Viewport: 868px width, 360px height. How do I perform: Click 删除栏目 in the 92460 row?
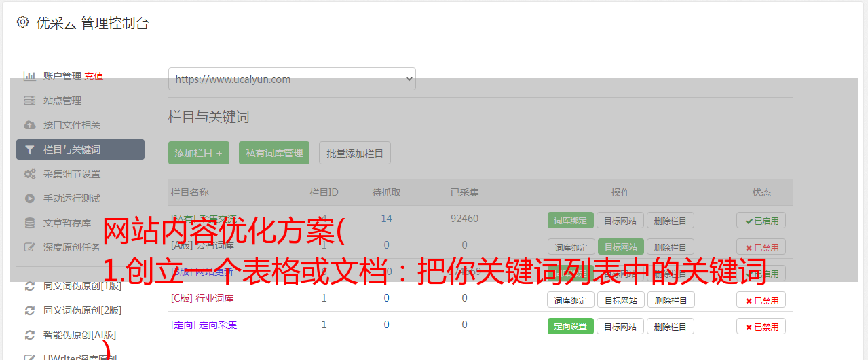(670, 220)
